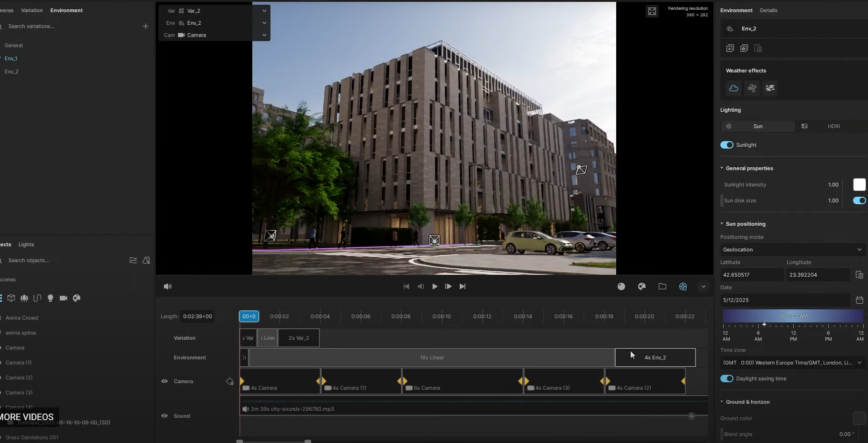Open the Env_2 environment dropdown
The image size is (868, 443).
pyautogui.click(x=264, y=23)
